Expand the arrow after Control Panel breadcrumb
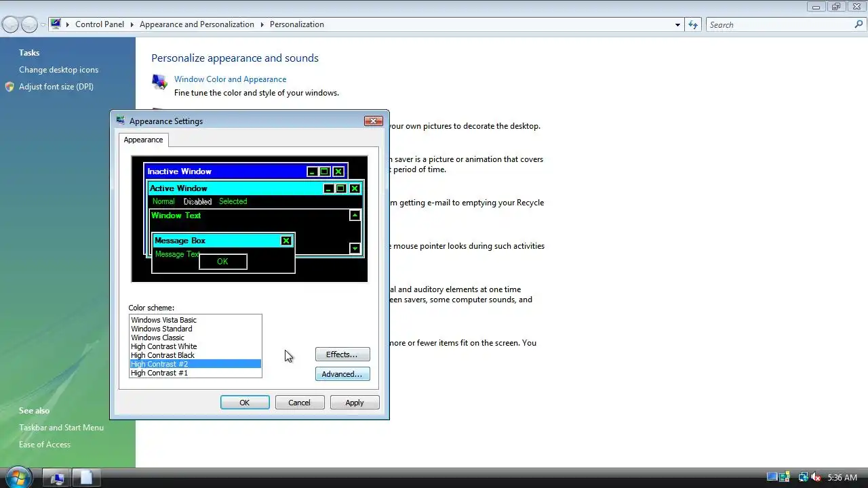Image resolution: width=868 pixels, height=488 pixels. coord(132,24)
